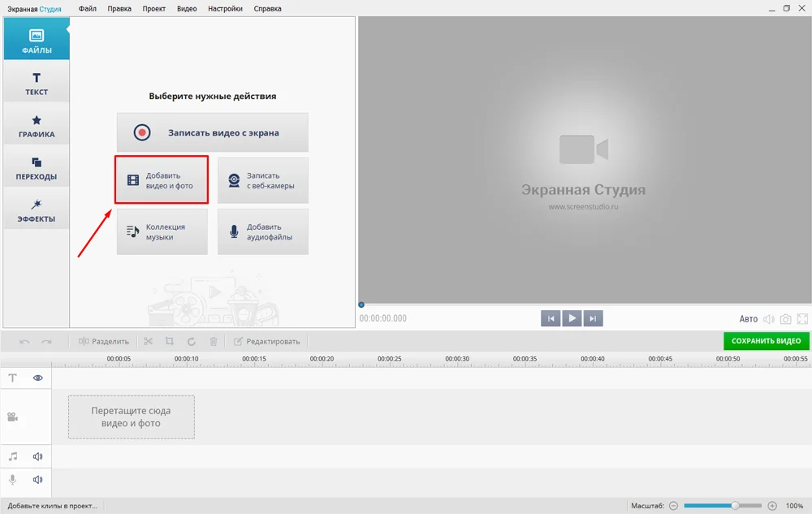Increase timeline scale with plus icon
The height and width of the screenshot is (514, 812).
(772, 506)
